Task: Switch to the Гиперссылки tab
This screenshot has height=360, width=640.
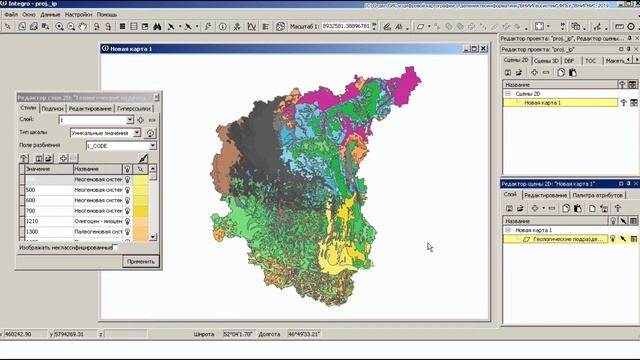Action: (134, 109)
